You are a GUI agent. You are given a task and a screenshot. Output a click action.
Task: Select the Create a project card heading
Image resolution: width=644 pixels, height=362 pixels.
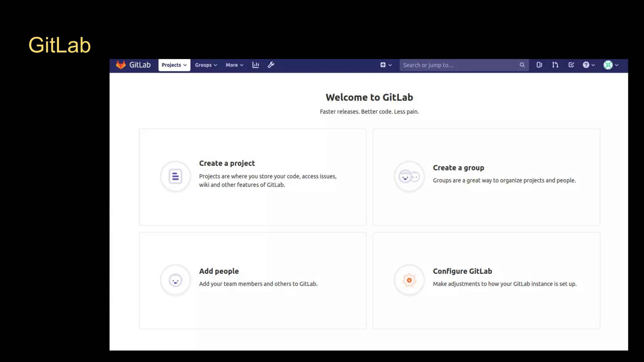tap(227, 163)
